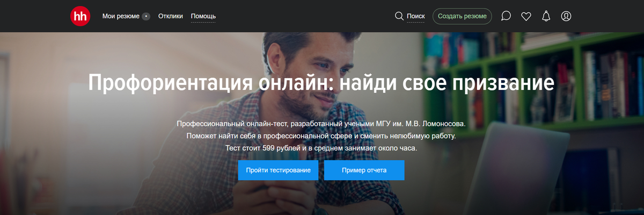Screen dimensions: 644x215
Task: Go to the Отклики section
Action: (170, 16)
